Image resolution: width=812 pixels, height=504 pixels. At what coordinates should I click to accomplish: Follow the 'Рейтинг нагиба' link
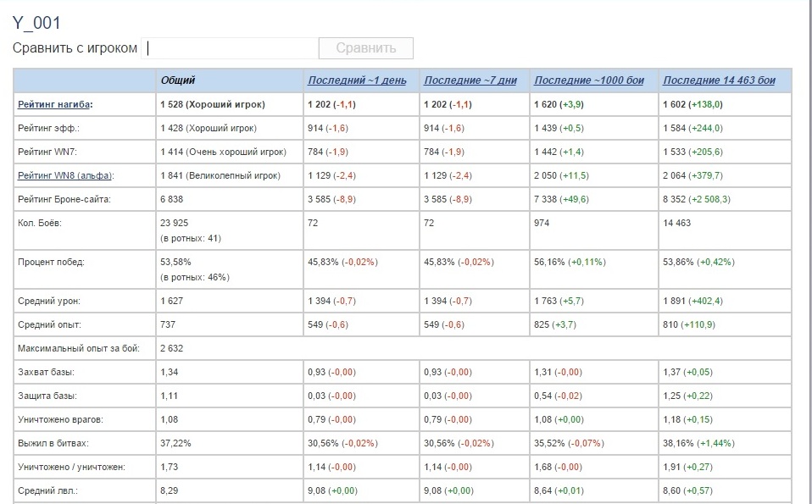point(54,104)
